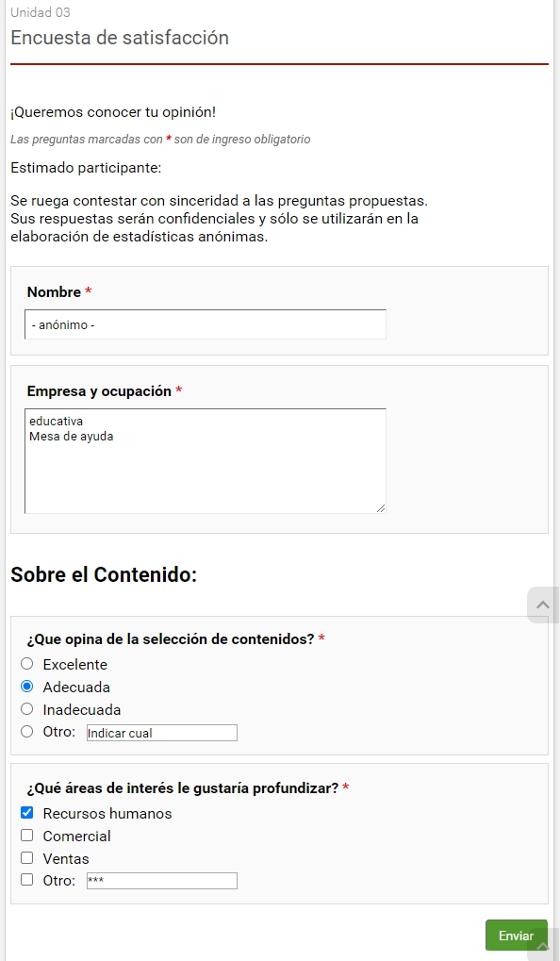Enable the Ventas checkbox
Image resolution: width=560 pixels, height=961 pixels.
[x=27, y=857]
